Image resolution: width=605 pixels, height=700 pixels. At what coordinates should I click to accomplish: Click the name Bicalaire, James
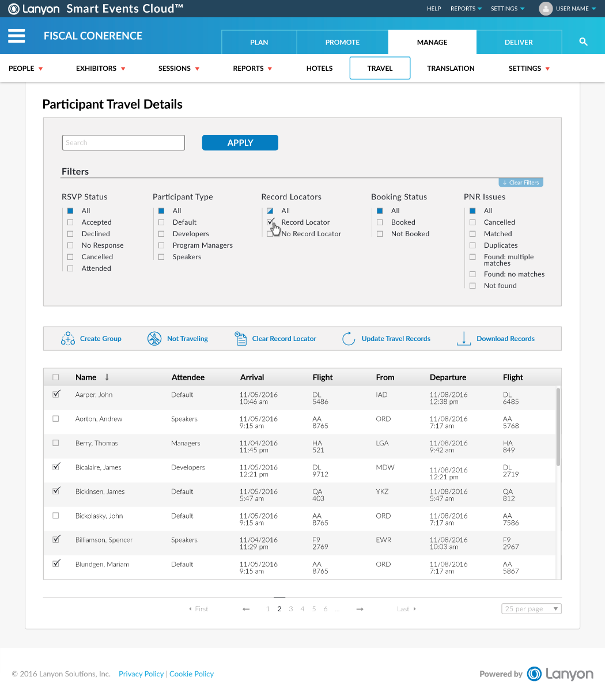coord(99,467)
